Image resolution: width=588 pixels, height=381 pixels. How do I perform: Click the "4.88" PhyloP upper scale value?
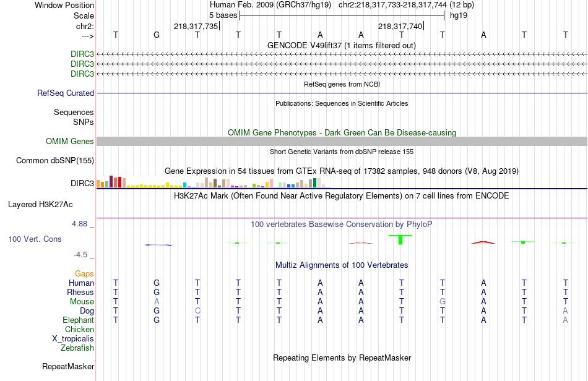pos(79,224)
